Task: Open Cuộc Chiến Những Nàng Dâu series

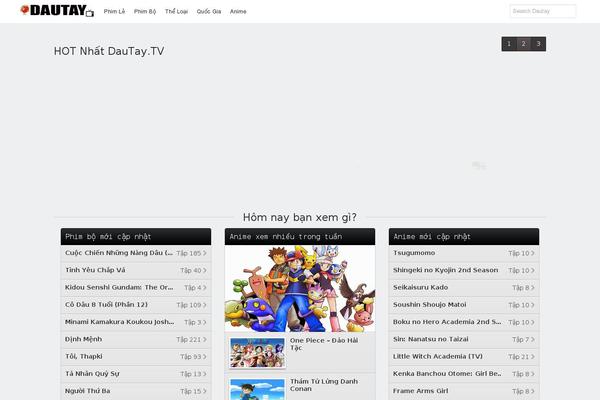Action: [119, 253]
